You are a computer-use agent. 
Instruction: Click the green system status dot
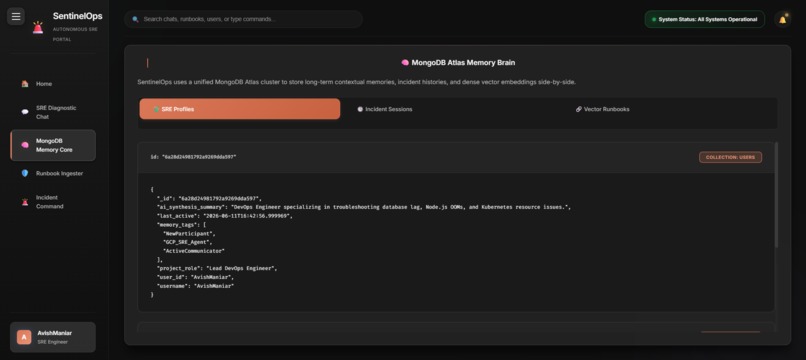coord(654,20)
